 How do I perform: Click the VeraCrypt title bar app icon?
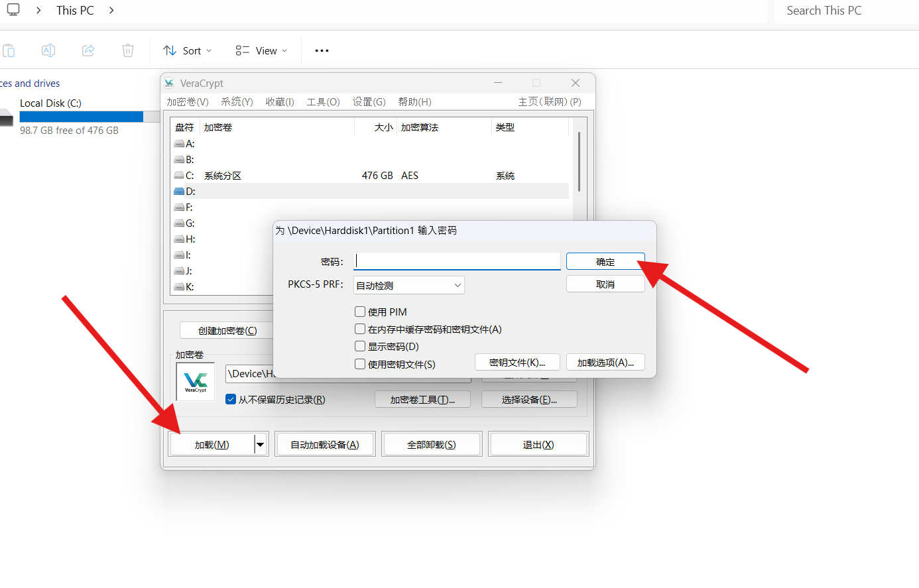169,83
